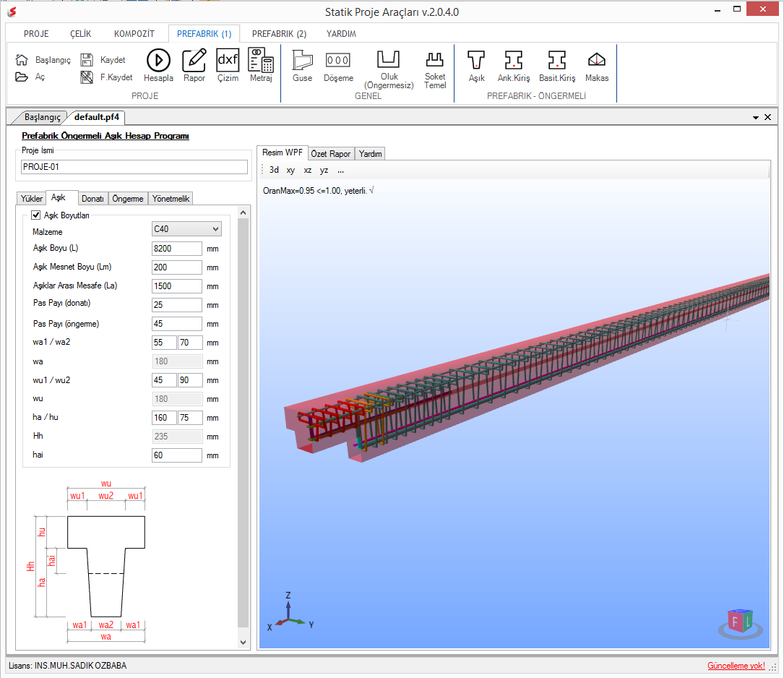
Task: Switch to the PREFABRIK (2) ribbon tab
Action: pyautogui.click(x=279, y=34)
